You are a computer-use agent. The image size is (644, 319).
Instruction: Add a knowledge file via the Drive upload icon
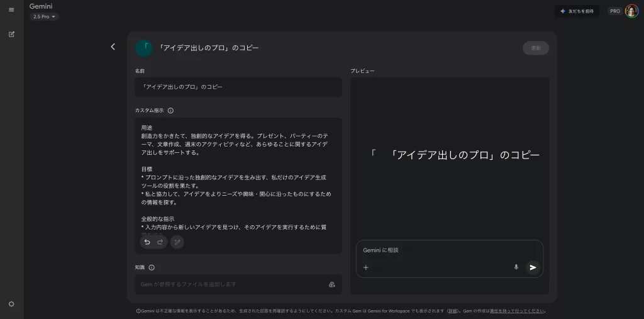pyautogui.click(x=332, y=284)
